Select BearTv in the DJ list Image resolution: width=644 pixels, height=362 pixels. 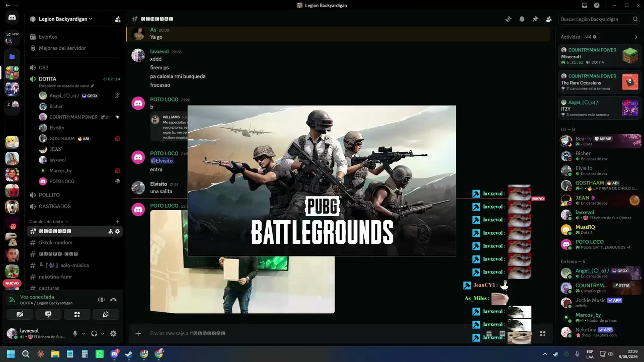coord(600,141)
